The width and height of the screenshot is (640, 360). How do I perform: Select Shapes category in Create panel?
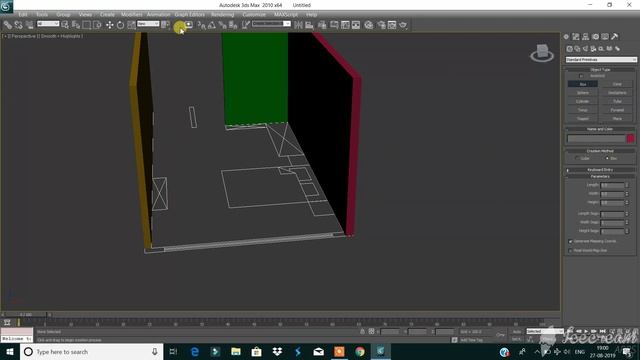tap(577, 49)
